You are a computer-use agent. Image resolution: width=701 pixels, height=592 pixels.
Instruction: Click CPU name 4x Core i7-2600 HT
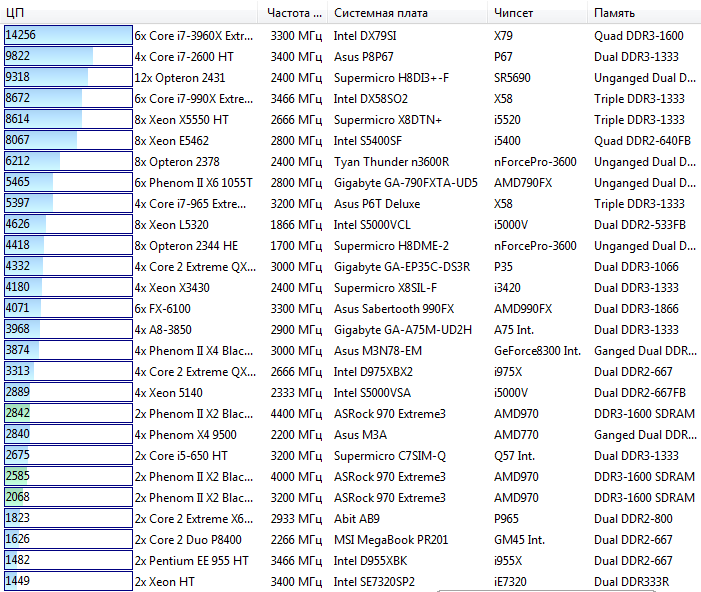point(184,57)
